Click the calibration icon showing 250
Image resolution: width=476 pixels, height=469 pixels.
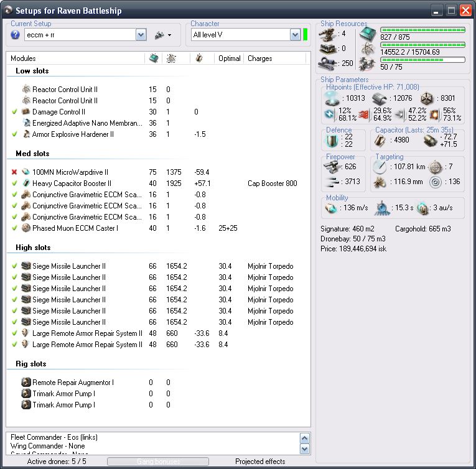327,63
